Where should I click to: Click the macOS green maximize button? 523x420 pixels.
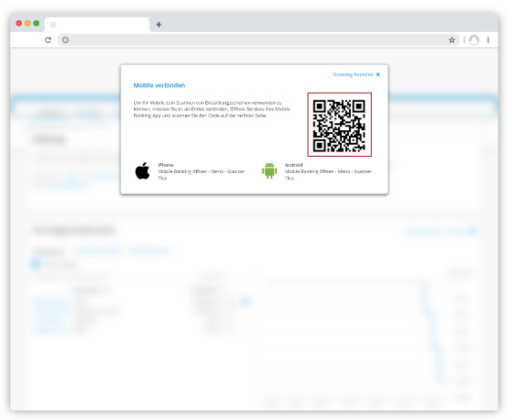point(36,23)
